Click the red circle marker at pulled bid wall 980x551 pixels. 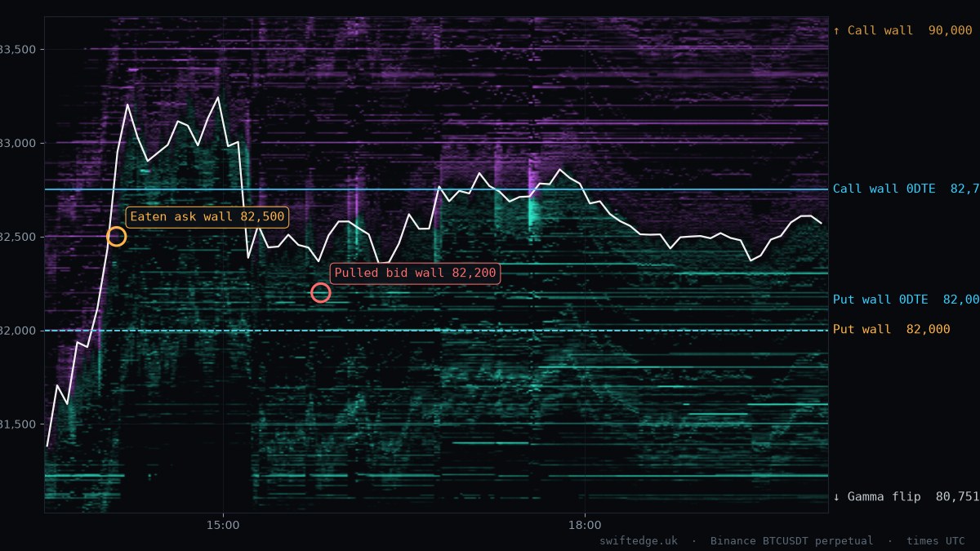point(321,292)
